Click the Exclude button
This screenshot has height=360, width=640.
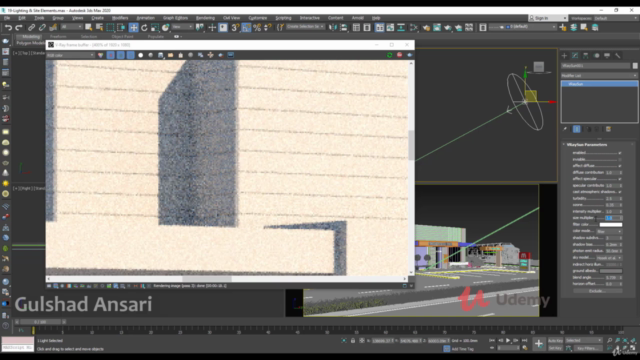[598, 291]
